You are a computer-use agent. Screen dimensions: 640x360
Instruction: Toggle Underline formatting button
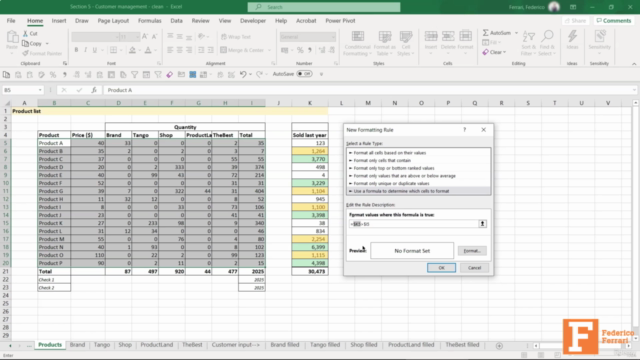[x=95, y=50]
